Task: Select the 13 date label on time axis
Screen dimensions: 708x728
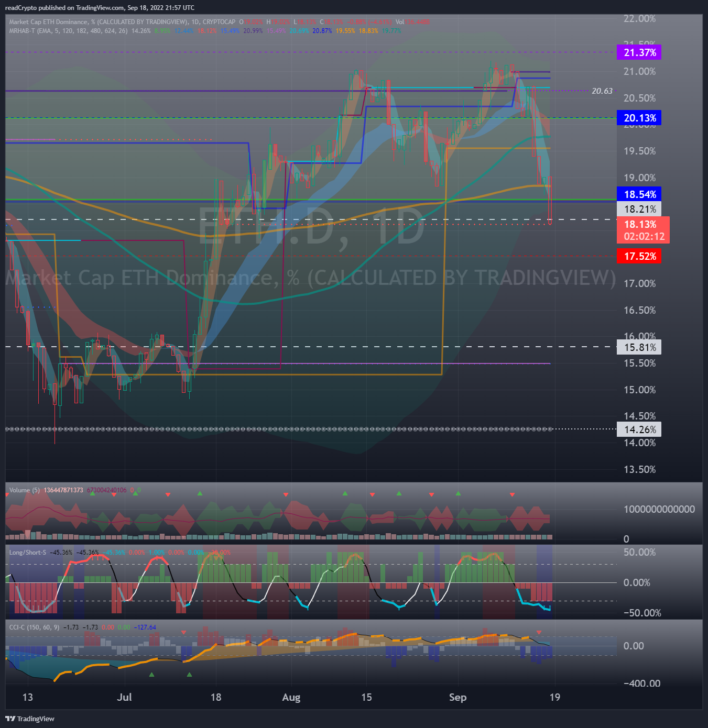Action: [27, 697]
